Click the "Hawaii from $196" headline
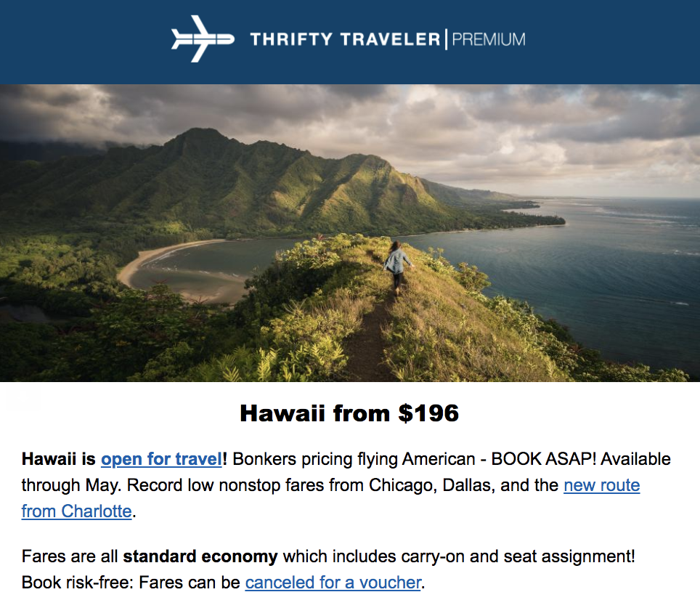Image resolution: width=700 pixels, height=600 pixels. [x=349, y=413]
